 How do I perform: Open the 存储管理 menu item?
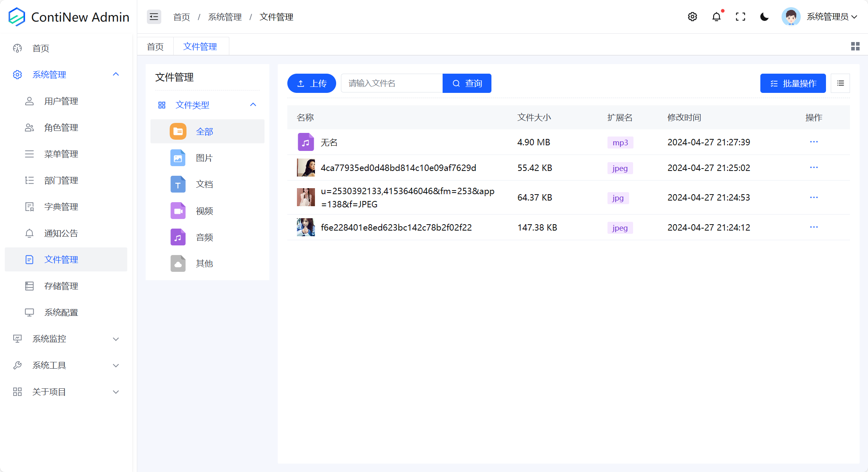pyautogui.click(x=61, y=286)
